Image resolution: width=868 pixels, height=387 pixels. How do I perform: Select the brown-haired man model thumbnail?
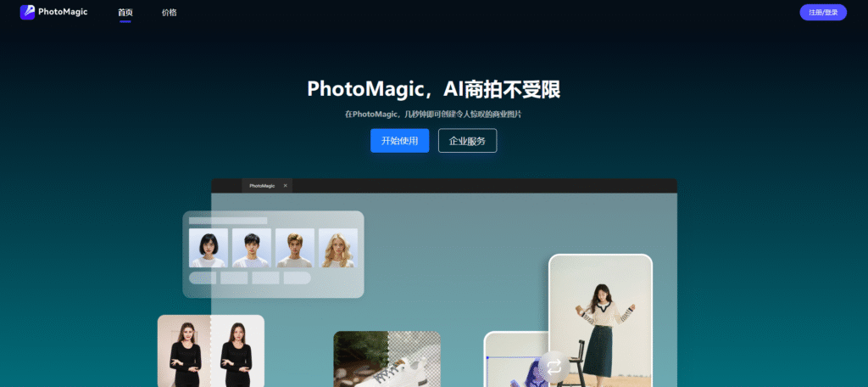[295, 248]
